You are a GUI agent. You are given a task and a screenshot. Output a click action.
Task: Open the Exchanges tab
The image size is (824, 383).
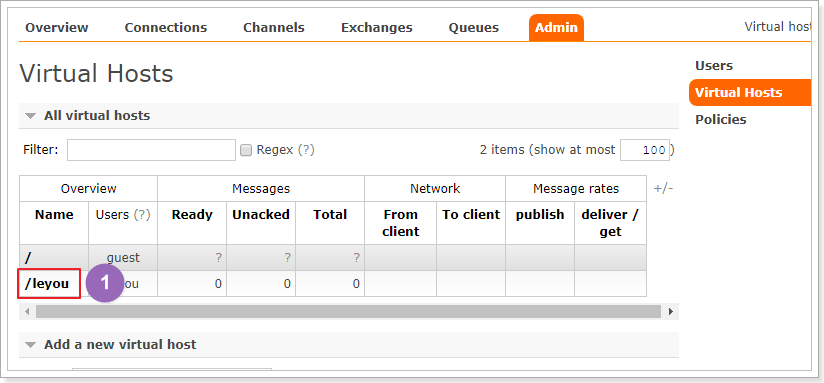377,28
